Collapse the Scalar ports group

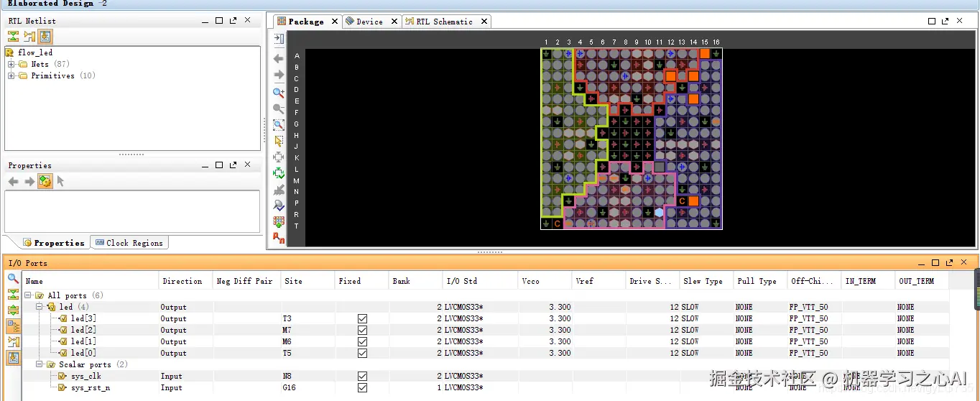[40, 364]
